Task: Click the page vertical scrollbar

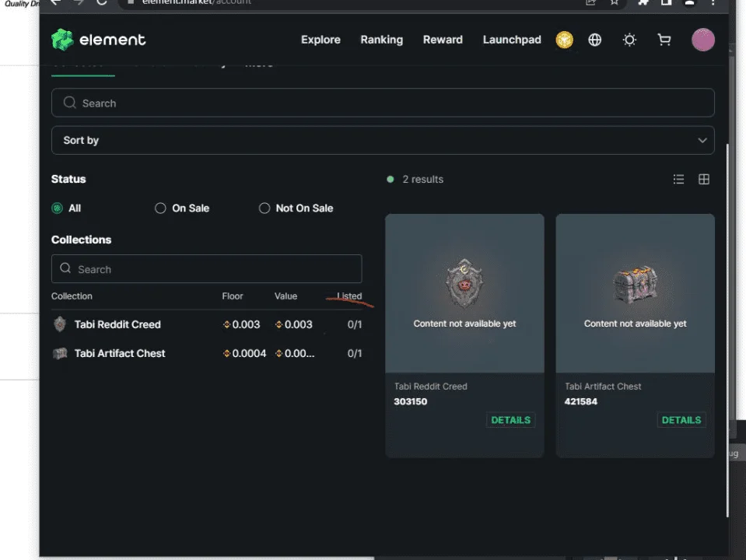Action: [727, 331]
